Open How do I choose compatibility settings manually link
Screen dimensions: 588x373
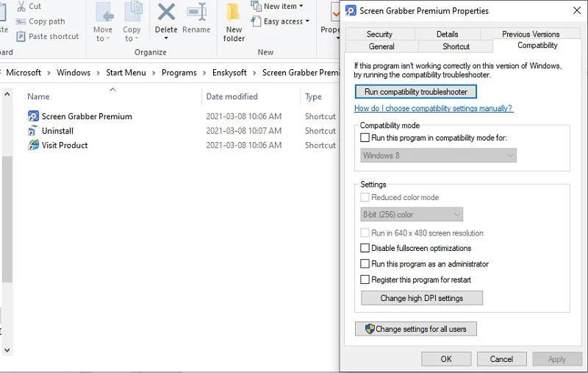tap(433, 108)
